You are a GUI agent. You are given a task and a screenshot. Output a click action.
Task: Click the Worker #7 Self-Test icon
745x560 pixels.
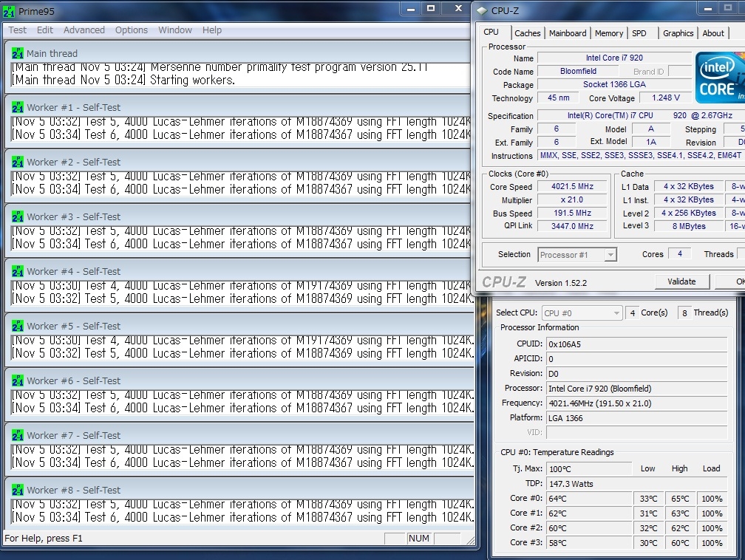(18, 435)
